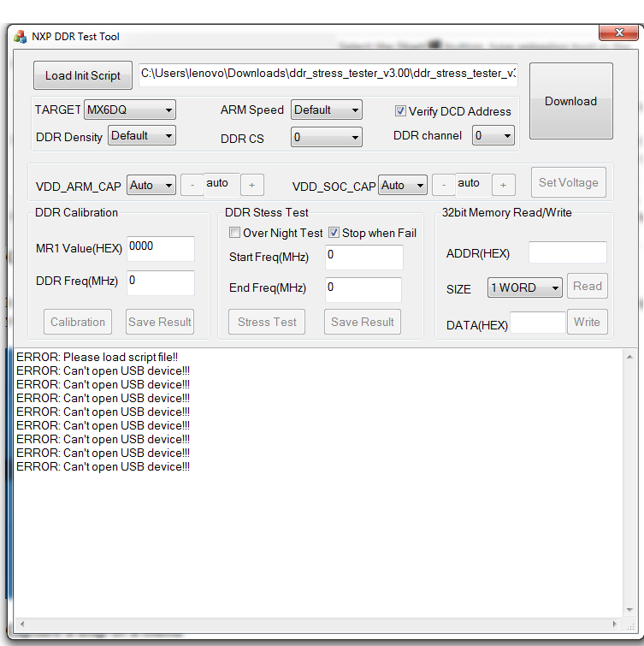Click the NXP DDR Test Tool title icon
The image size is (644, 646).
(21, 37)
